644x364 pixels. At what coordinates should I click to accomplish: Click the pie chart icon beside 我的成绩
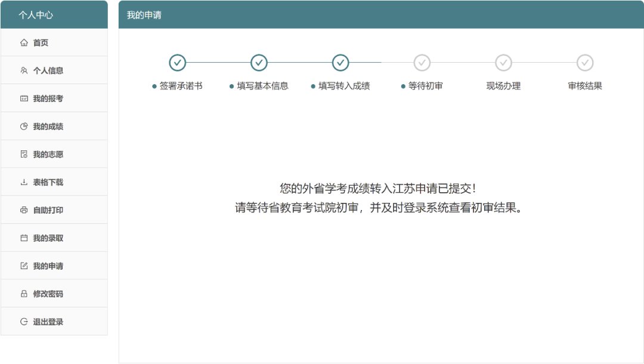click(x=24, y=127)
